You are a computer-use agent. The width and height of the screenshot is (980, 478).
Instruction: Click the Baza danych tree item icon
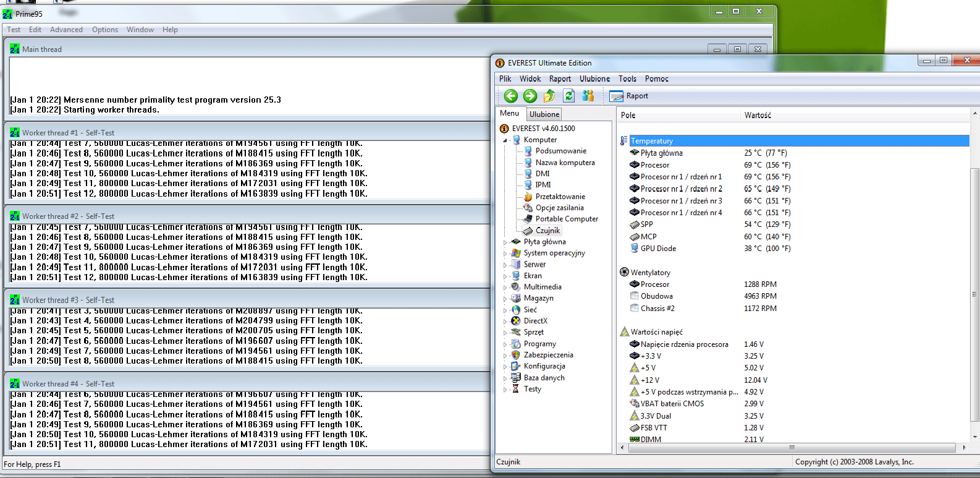[516, 378]
